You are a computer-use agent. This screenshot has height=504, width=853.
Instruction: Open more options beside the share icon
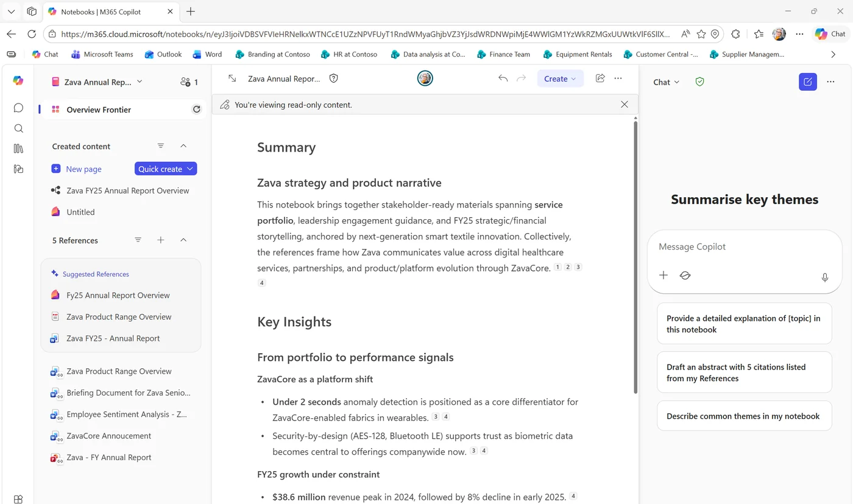pos(618,79)
